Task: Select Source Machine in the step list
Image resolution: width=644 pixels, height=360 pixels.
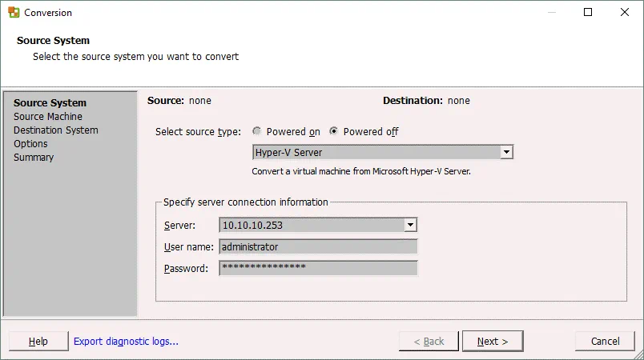Action: coord(48,117)
